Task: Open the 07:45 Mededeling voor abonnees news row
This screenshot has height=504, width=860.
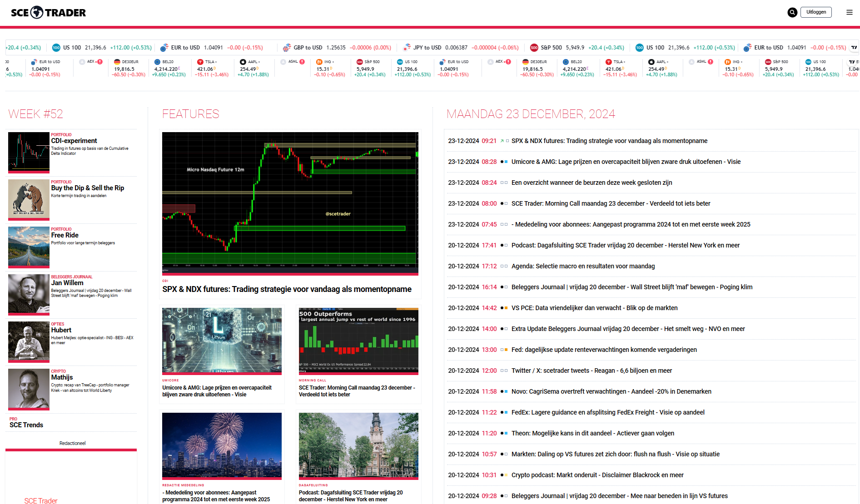Action: [651, 225]
